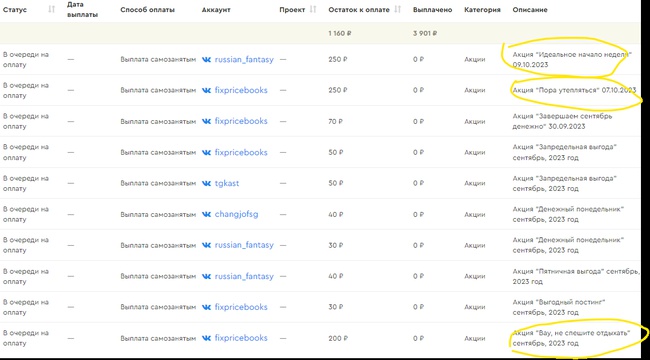Click the Способ оплаты column header

pyautogui.click(x=147, y=10)
